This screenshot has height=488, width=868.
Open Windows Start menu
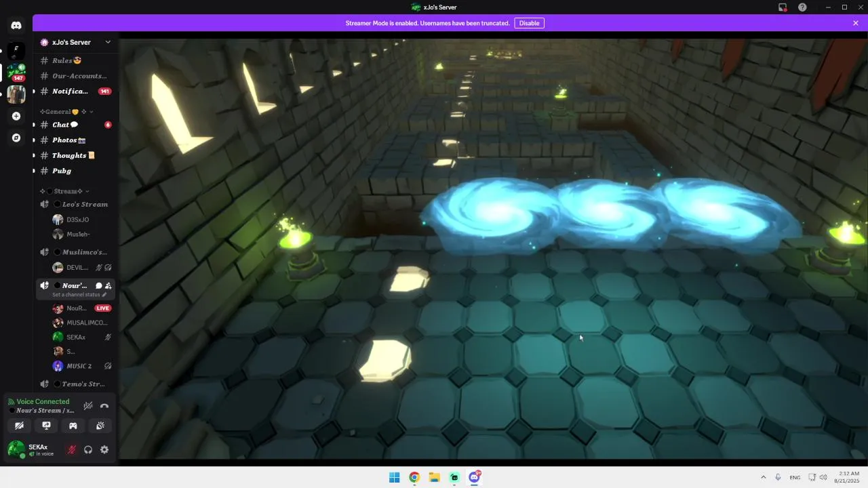tap(394, 477)
